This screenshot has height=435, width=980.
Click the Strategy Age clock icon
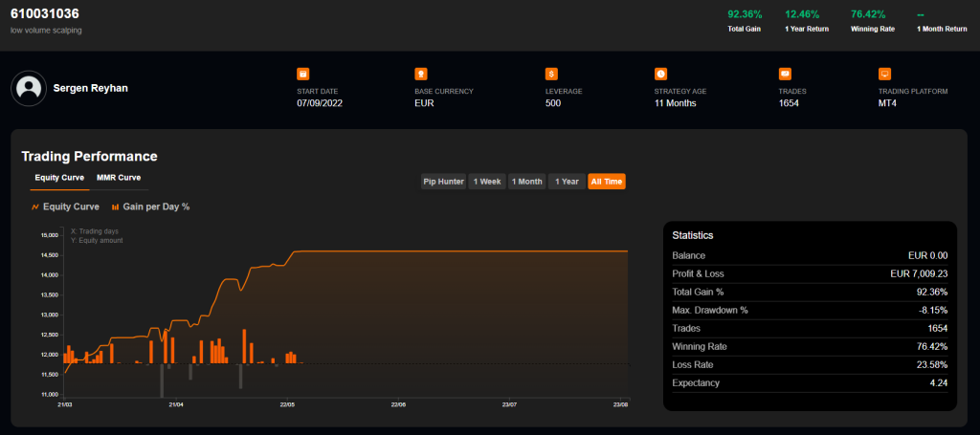pos(660,74)
